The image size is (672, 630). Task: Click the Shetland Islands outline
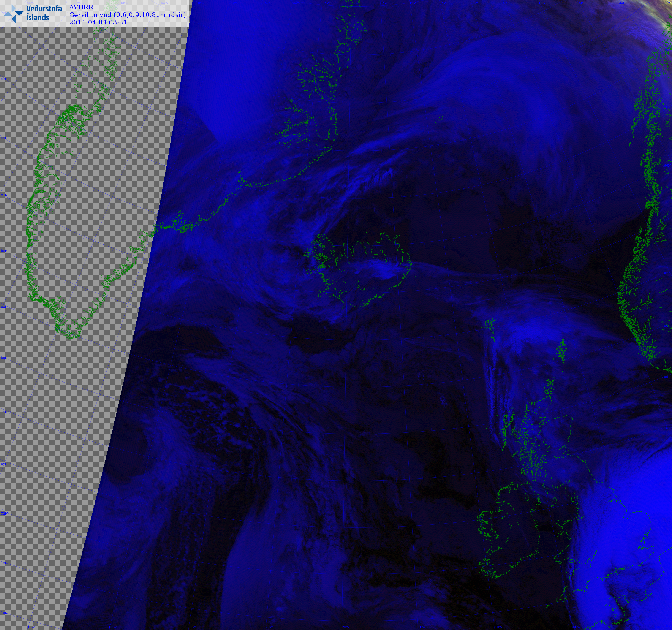(561, 351)
